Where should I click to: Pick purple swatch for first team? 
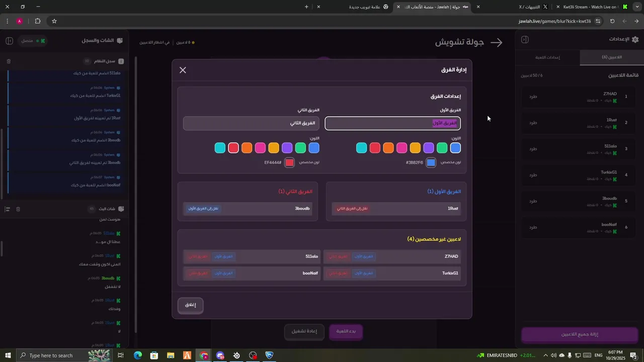tap(429, 148)
